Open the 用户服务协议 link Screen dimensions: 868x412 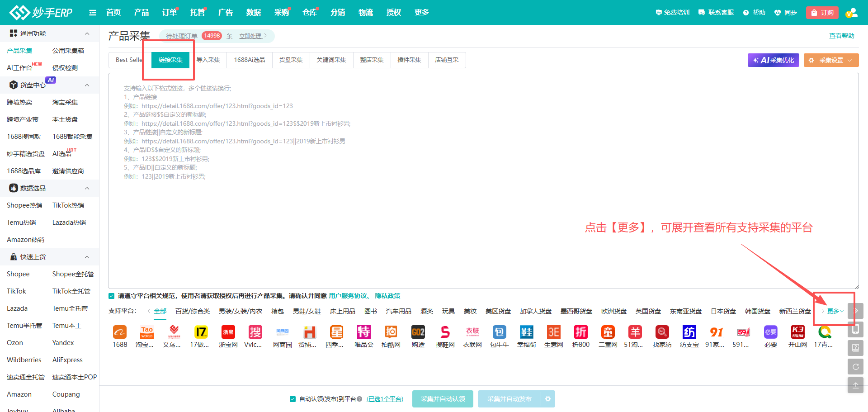coord(348,296)
